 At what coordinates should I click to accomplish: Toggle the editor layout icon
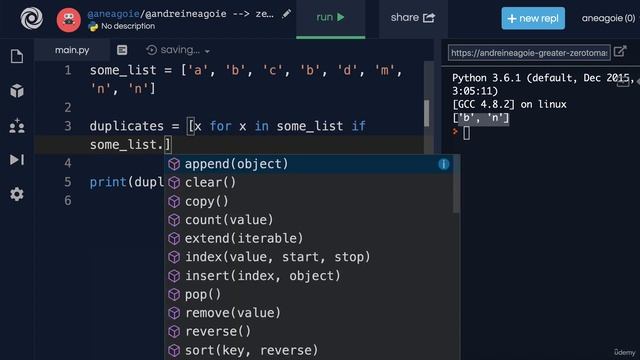pyautogui.click(x=122, y=50)
